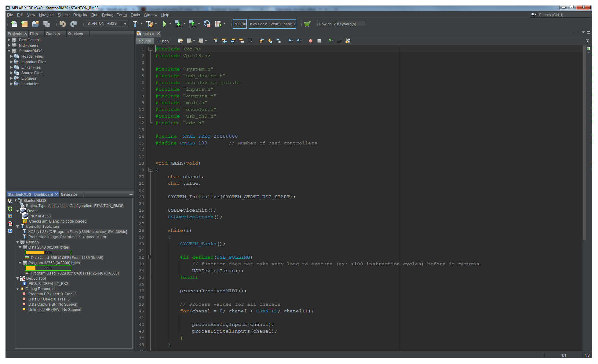
Task: Expand the Header Files folder
Action: pos(12,56)
